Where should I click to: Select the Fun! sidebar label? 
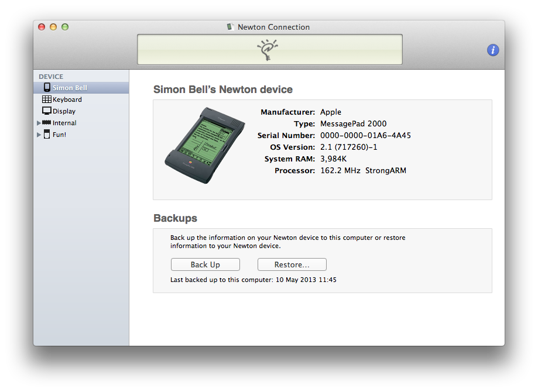59,135
